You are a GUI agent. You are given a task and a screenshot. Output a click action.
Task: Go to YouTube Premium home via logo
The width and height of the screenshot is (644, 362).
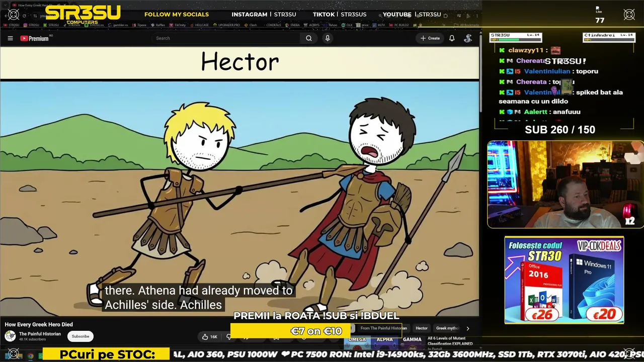34,38
